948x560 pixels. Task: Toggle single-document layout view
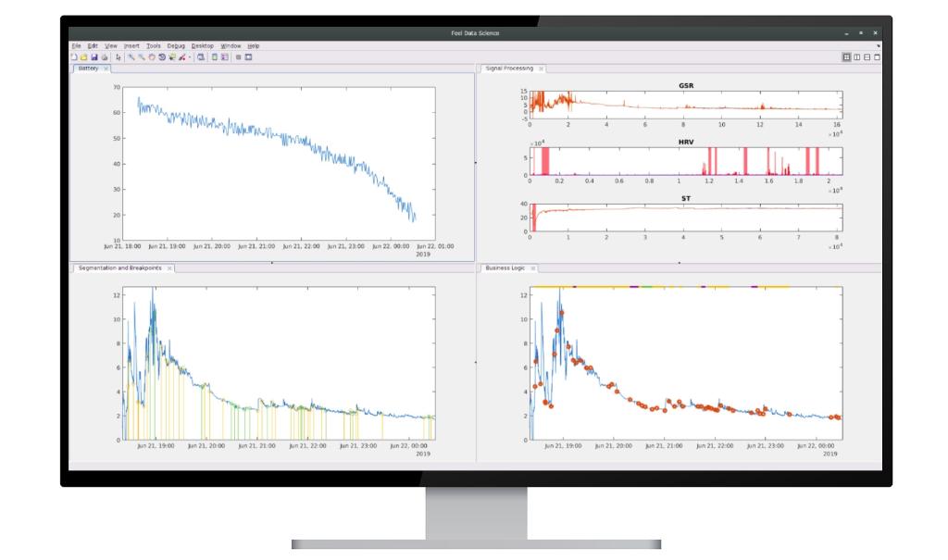pos(877,57)
